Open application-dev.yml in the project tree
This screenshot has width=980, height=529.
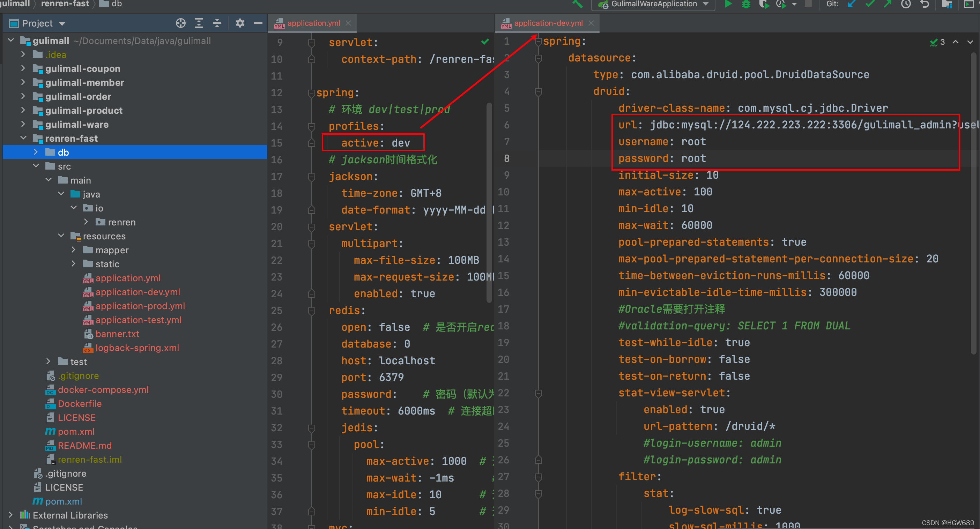(x=138, y=292)
